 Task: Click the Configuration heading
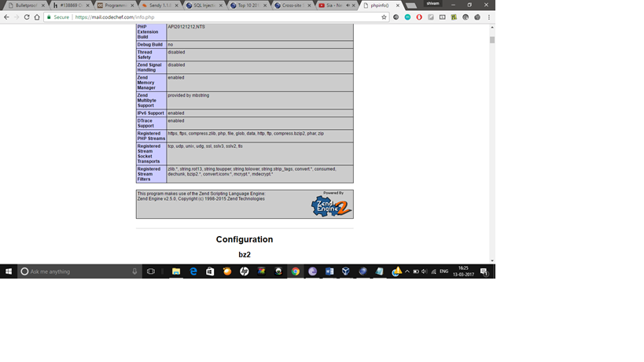click(245, 239)
